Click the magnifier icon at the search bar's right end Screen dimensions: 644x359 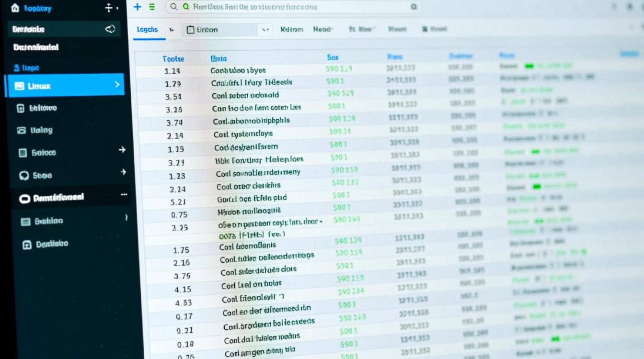click(414, 7)
